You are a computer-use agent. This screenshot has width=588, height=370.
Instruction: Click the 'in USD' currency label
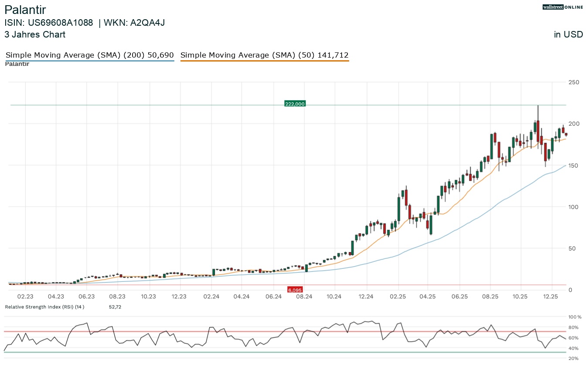[x=568, y=34]
